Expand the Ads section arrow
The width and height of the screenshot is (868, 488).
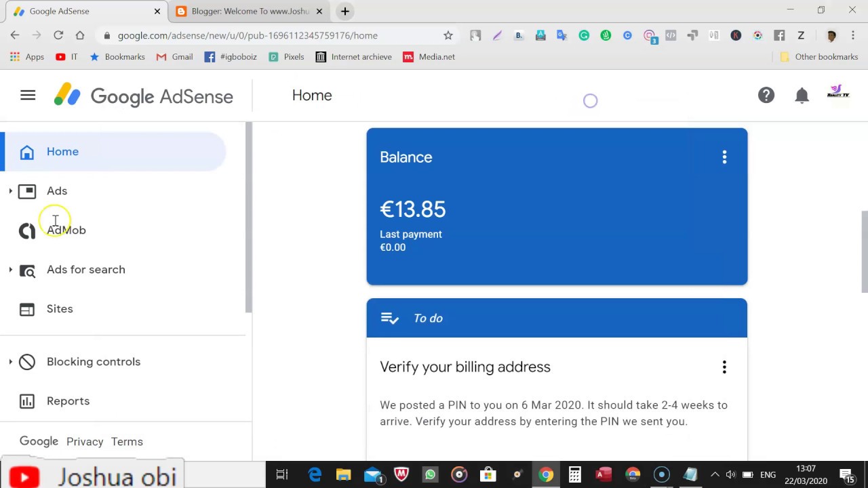coord(11,191)
